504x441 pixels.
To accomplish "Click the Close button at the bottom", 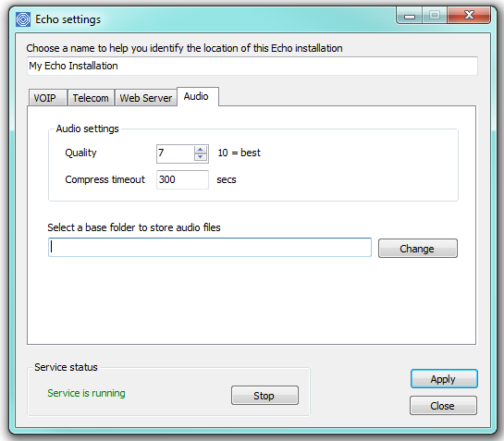I will click(443, 406).
